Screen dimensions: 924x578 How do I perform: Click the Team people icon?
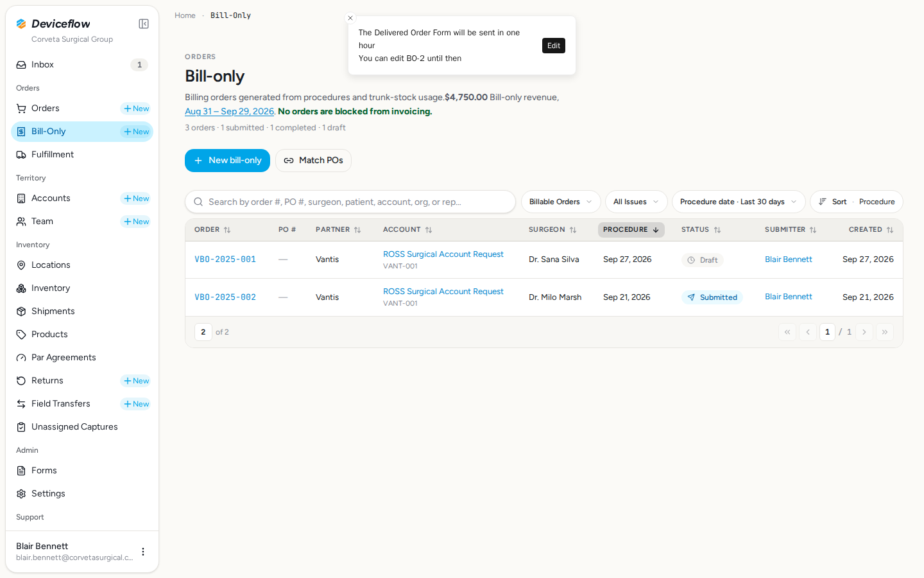pyautogui.click(x=21, y=222)
